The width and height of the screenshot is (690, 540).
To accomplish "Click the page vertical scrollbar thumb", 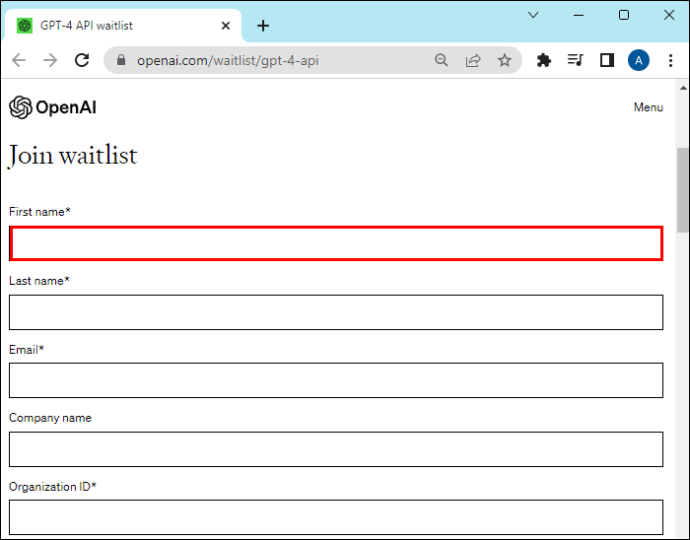I will pyautogui.click(x=683, y=190).
